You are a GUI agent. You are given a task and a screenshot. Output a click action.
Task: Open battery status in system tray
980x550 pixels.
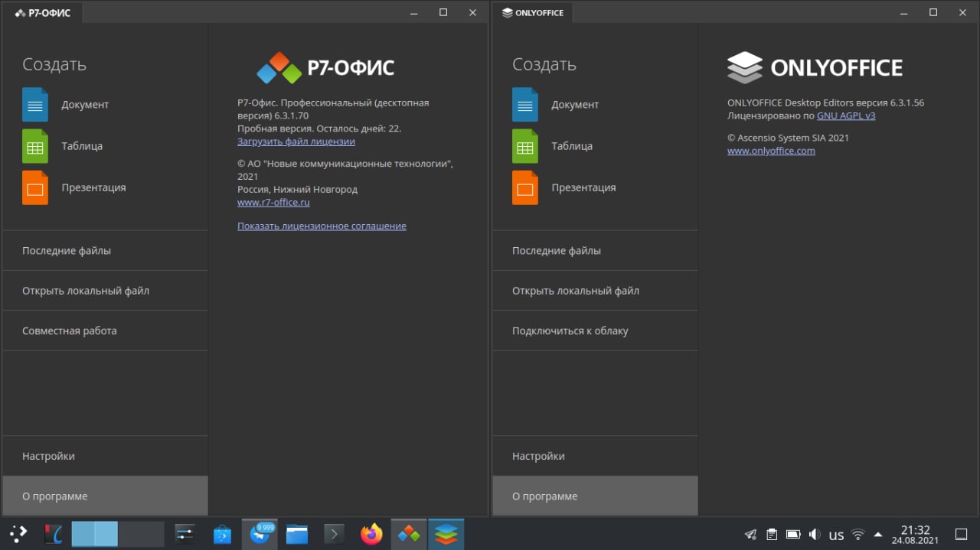tap(793, 534)
